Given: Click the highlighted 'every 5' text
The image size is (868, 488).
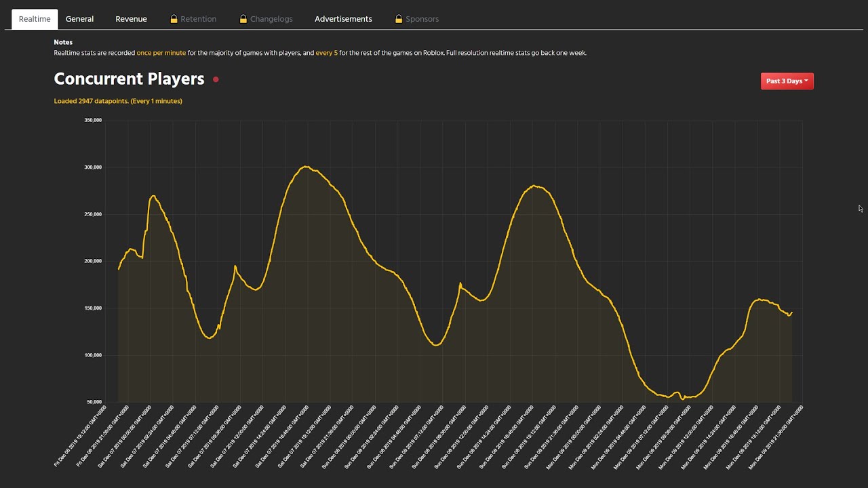Looking at the screenshot, I should [x=326, y=53].
